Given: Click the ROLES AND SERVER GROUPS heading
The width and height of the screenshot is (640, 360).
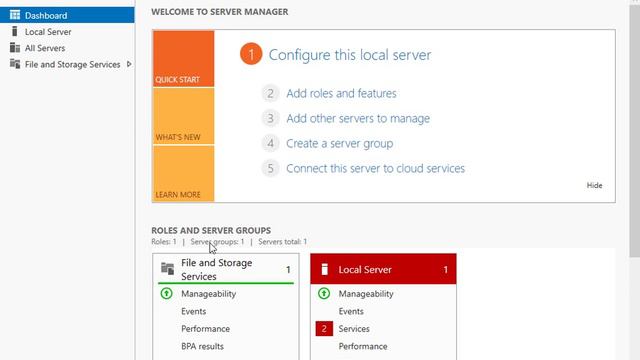Looking at the screenshot, I should 211,231.
